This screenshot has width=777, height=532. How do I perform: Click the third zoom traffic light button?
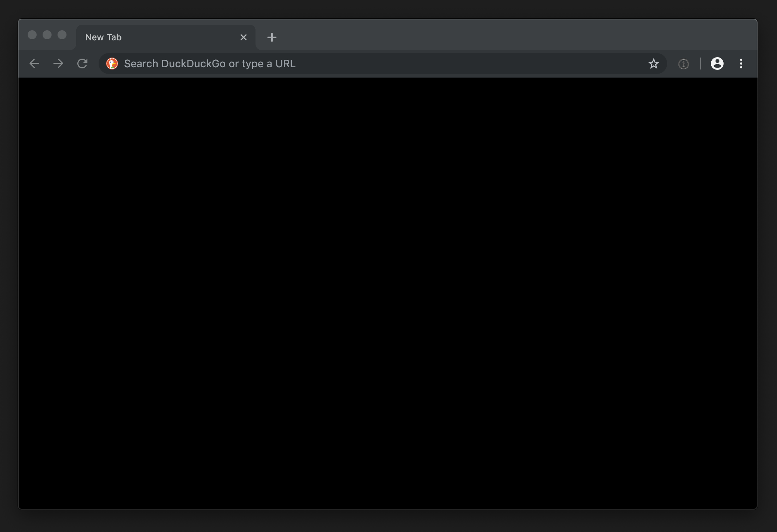(62, 35)
